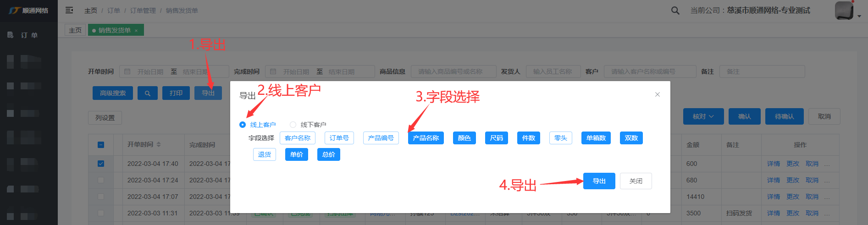Toggle the 客户名称 field tag

[297, 138]
